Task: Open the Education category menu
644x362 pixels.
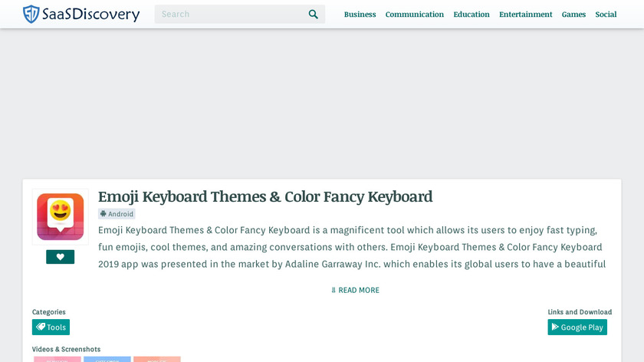Action: [471, 15]
